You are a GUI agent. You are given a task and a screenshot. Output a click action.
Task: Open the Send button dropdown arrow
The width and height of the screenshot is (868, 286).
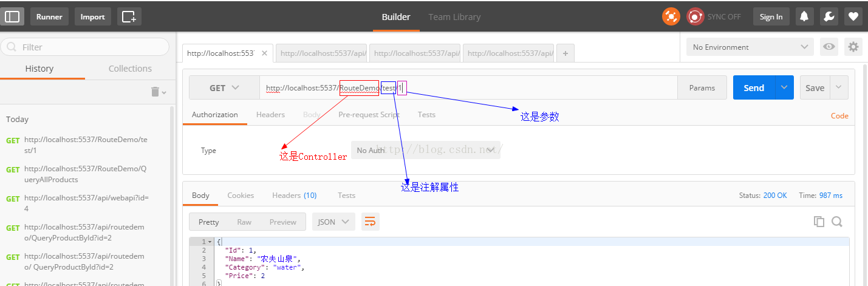(x=784, y=87)
